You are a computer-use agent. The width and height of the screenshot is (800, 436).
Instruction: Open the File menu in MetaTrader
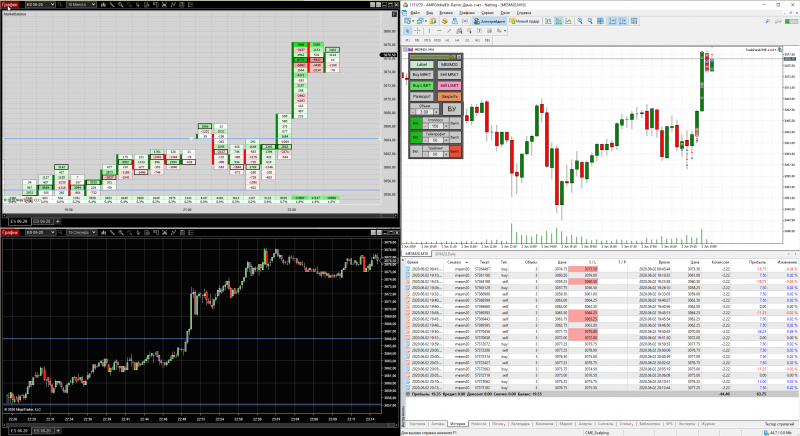pos(415,13)
